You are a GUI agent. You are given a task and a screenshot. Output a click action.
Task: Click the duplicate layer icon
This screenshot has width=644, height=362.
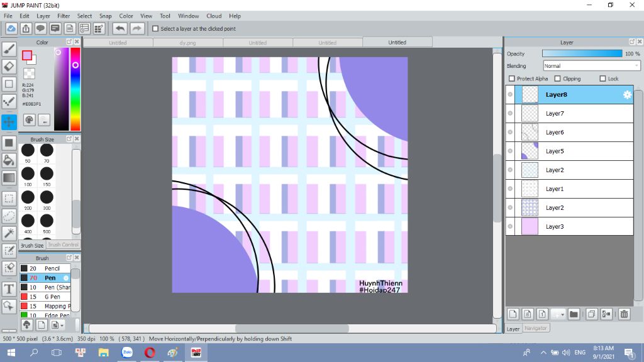pyautogui.click(x=591, y=314)
